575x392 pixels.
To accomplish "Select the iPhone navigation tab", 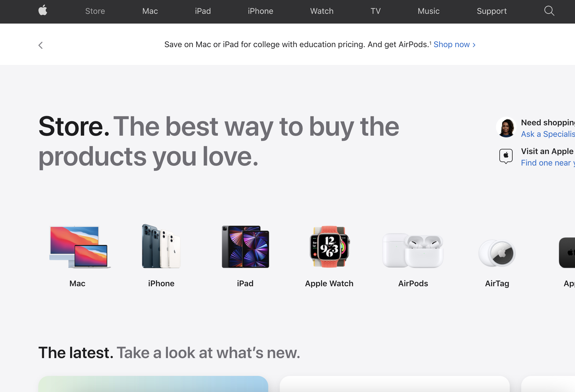I will pyautogui.click(x=260, y=11).
